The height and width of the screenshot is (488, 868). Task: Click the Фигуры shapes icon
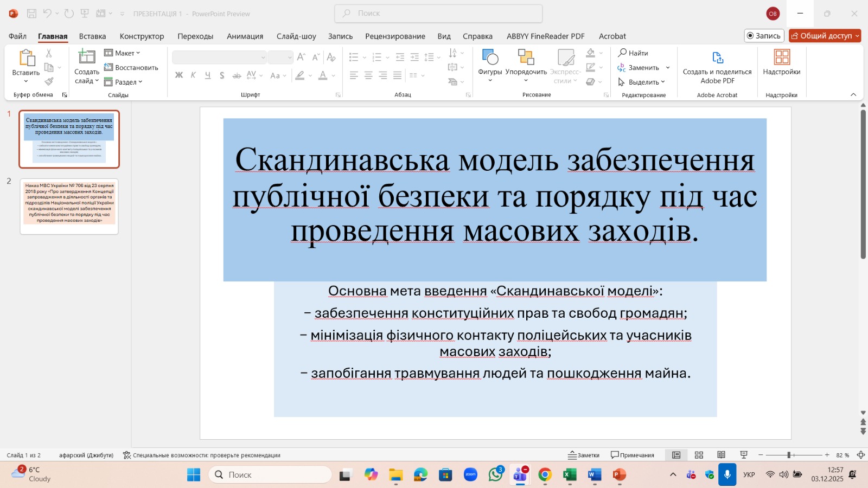coord(490,57)
